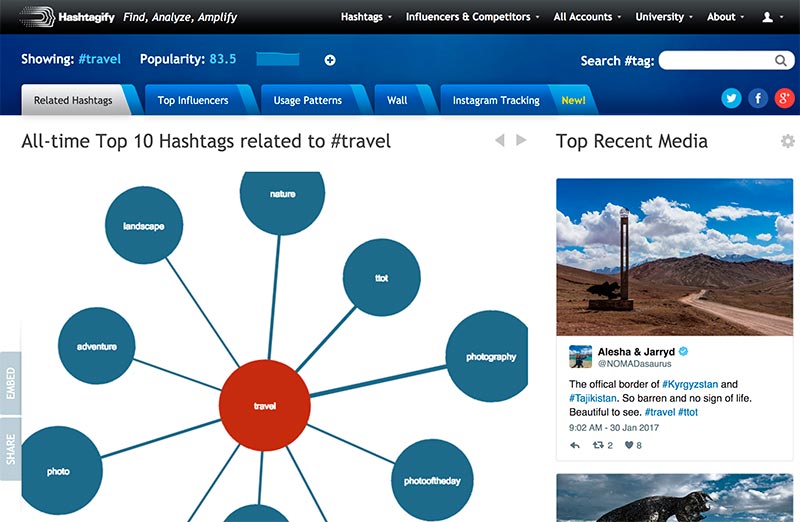Viewport: 800px width, 522px height.
Task: Select the Related Hashtags tab
Action: point(73,100)
